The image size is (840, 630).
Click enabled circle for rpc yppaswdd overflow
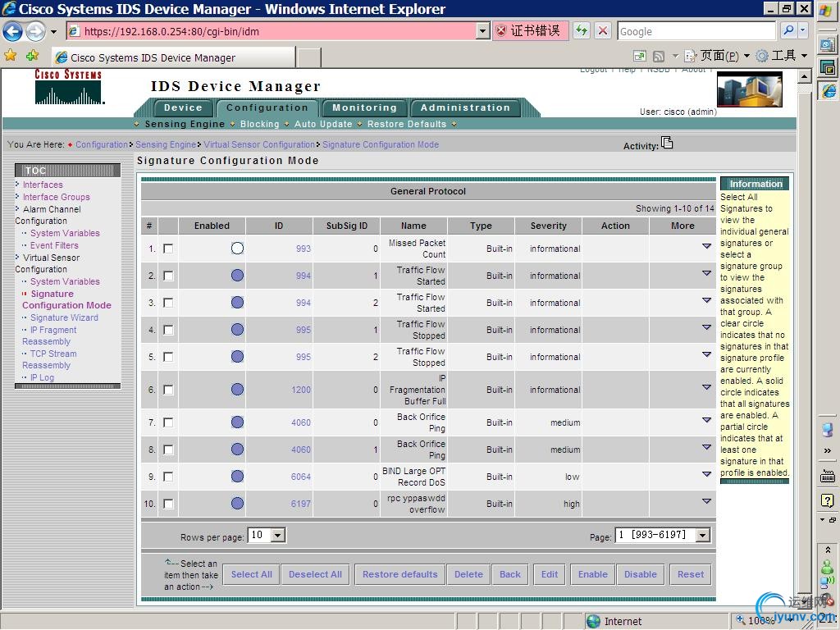(237, 503)
